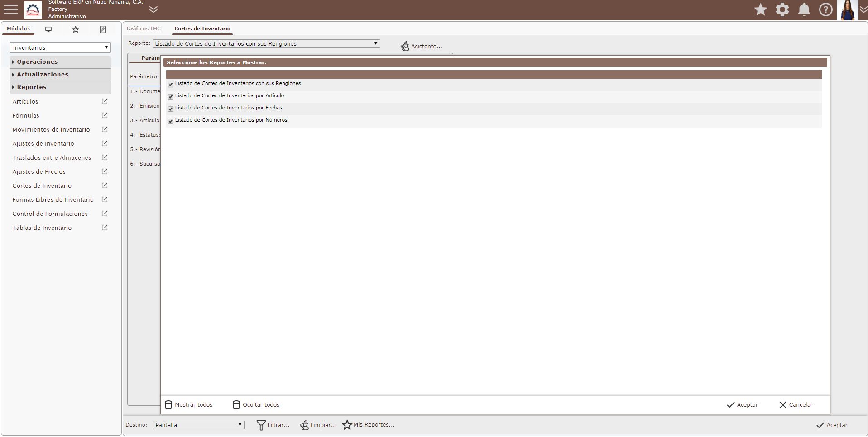Open Artículos in new window icon

[105, 101]
